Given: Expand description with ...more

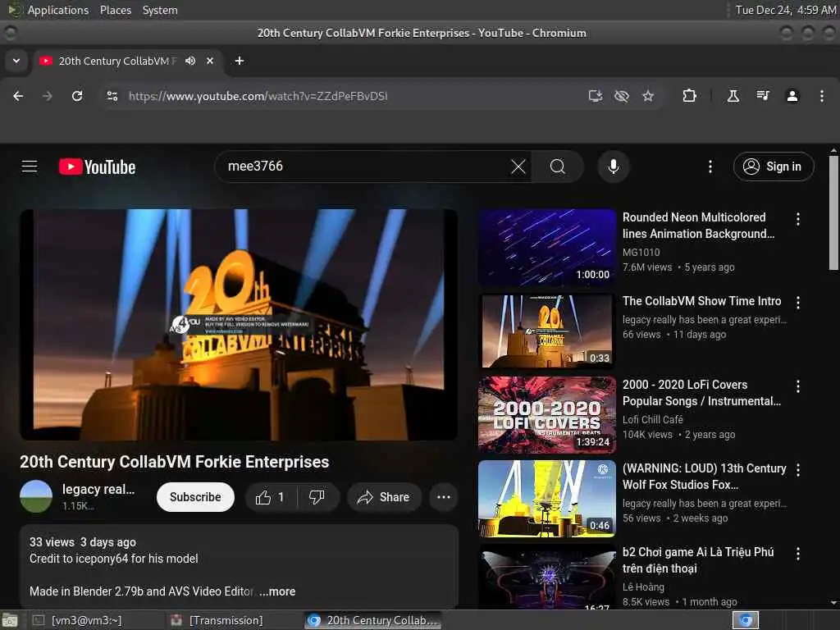Looking at the screenshot, I should pos(277,591).
